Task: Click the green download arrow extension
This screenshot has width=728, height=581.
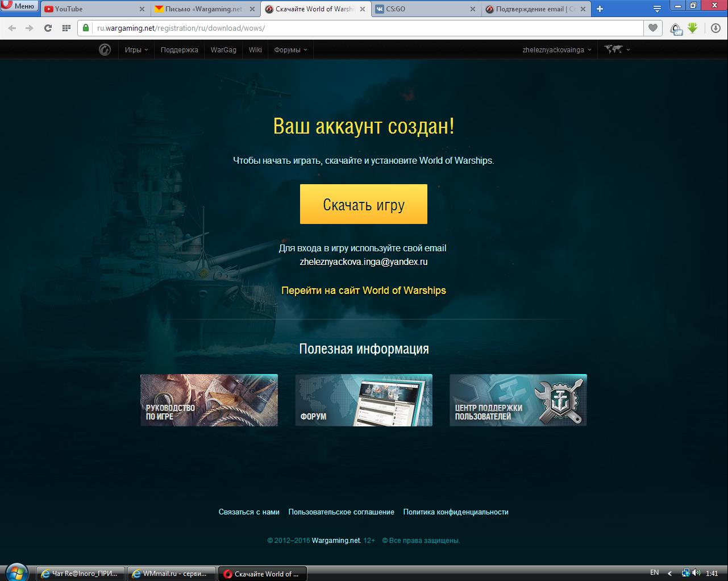Action: (692, 28)
